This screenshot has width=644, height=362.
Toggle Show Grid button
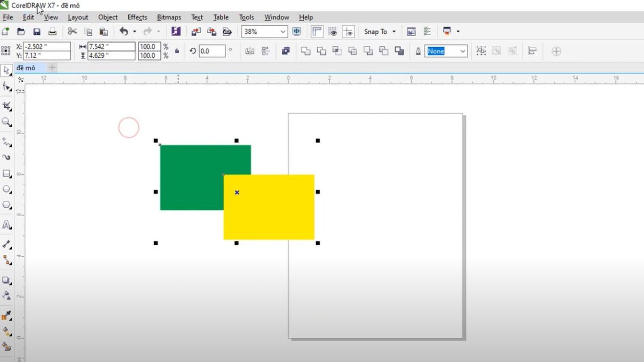point(333,32)
